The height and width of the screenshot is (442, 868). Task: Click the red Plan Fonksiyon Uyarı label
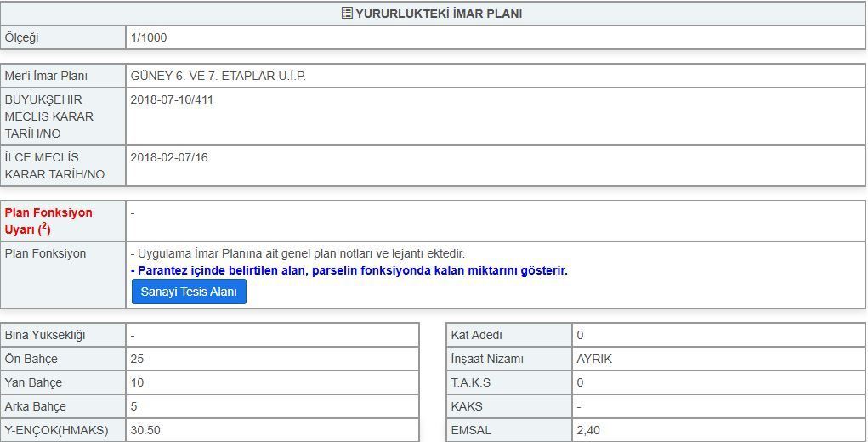48,220
